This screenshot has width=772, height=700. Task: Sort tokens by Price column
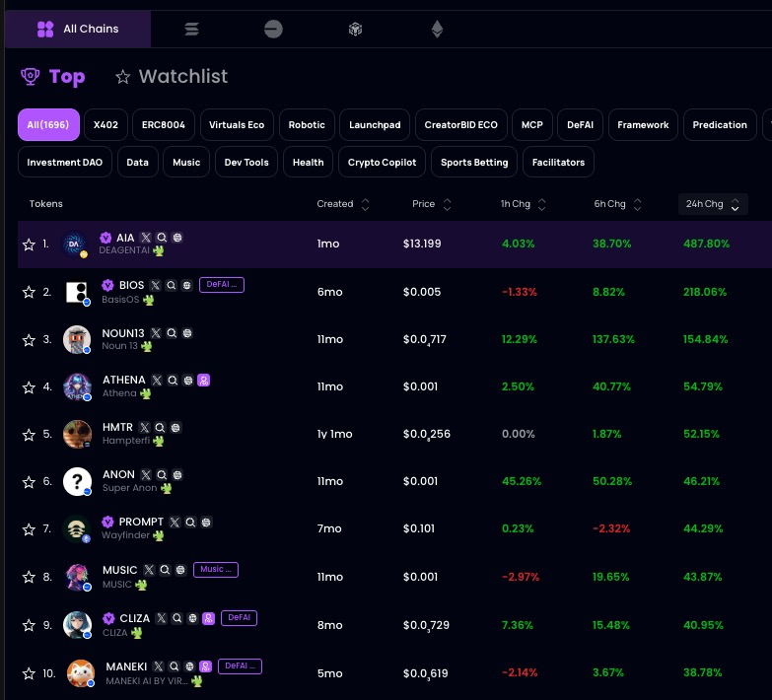[x=432, y=204]
